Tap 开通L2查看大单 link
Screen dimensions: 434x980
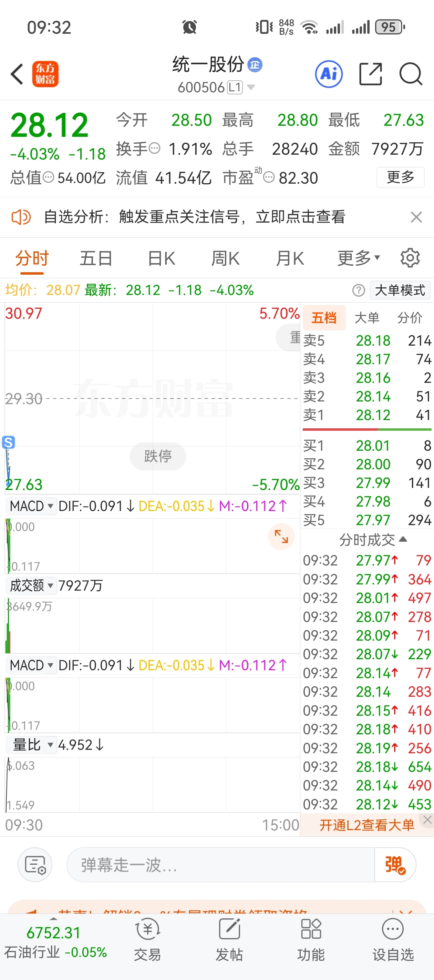click(367, 825)
